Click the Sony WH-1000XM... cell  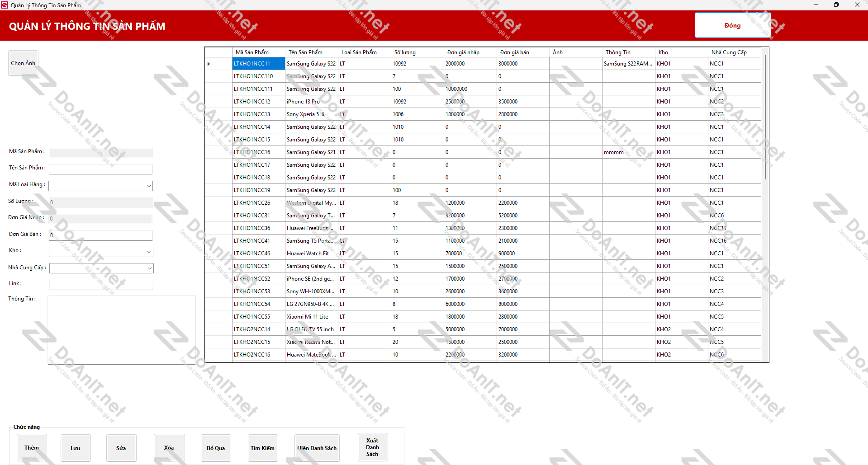pyautogui.click(x=312, y=291)
